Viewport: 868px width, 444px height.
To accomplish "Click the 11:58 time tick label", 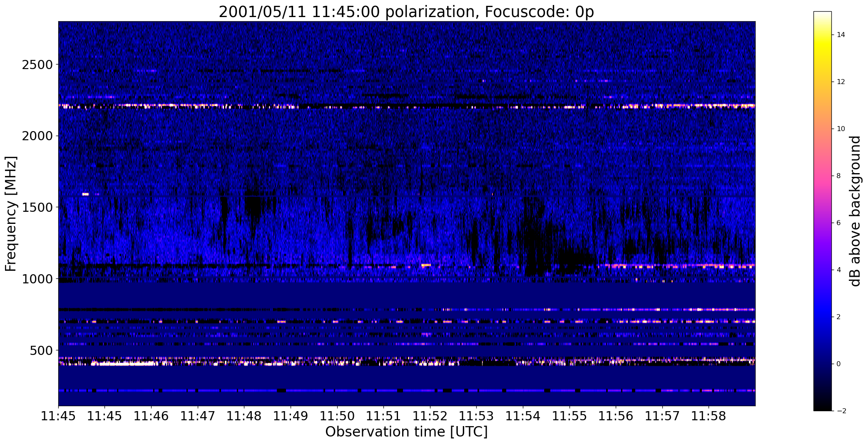I will point(709,416).
